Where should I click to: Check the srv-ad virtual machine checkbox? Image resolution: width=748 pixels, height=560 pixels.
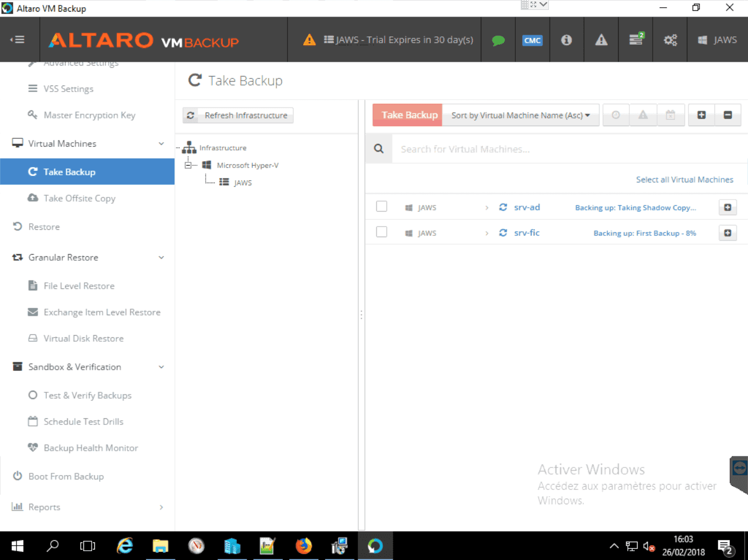(381, 207)
